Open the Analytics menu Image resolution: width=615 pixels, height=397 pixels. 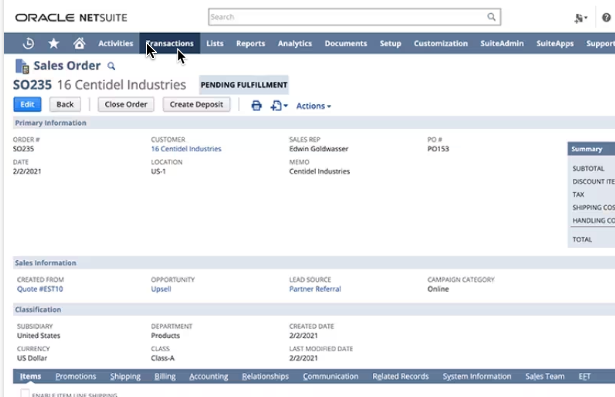pos(295,44)
